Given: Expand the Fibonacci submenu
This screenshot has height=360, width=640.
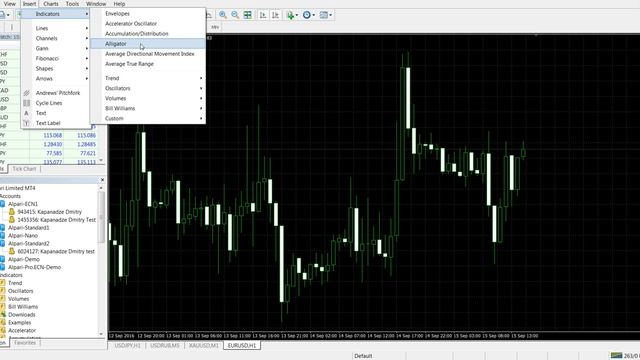Looking at the screenshot, I should click(x=56, y=58).
